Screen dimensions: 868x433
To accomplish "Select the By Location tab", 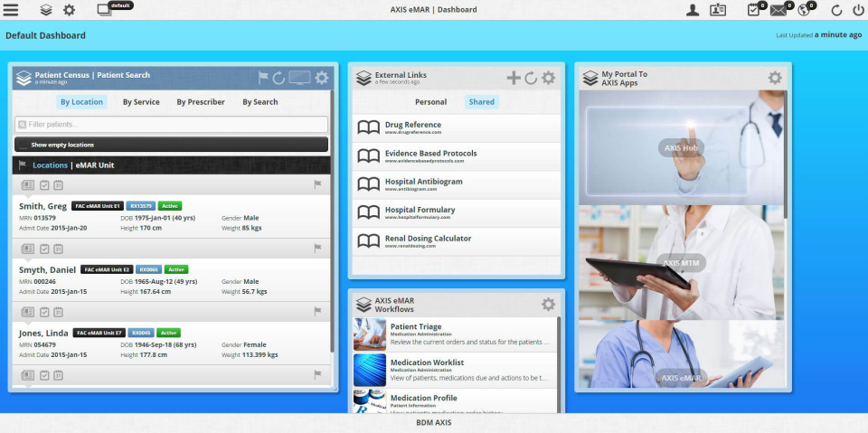I will [x=82, y=102].
